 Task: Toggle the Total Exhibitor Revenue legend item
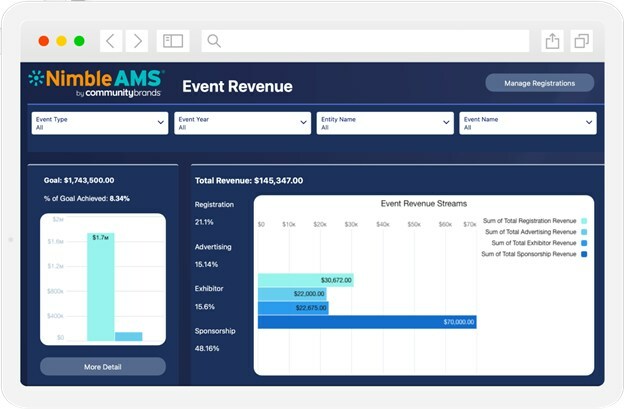click(584, 243)
